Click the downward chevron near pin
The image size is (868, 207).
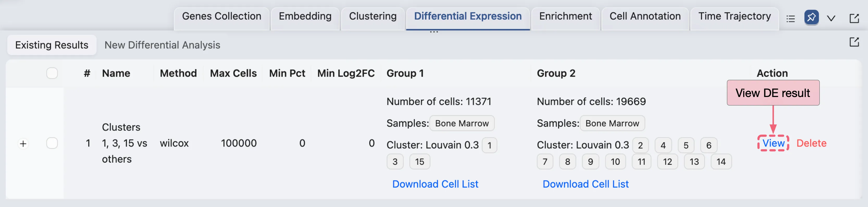831,18
